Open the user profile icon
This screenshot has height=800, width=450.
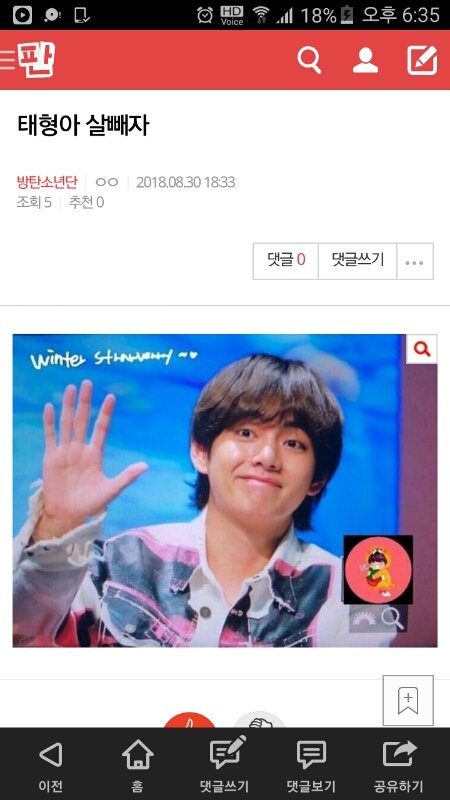365,60
